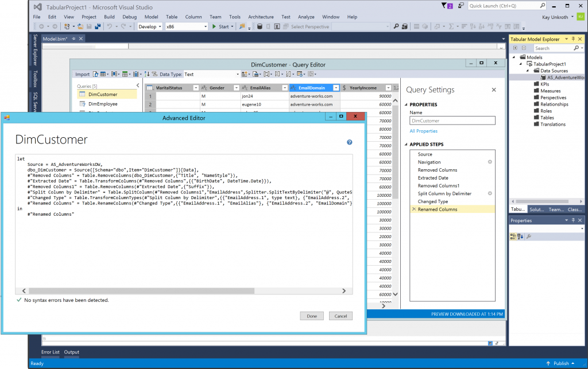This screenshot has height=369, width=588.
Task: Open the Model menu
Action: (x=151, y=17)
